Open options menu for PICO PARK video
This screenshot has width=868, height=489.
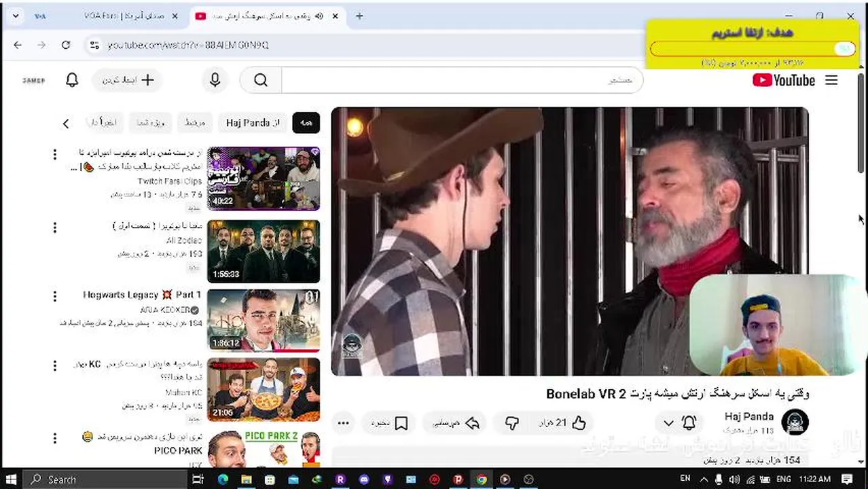(x=55, y=437)
